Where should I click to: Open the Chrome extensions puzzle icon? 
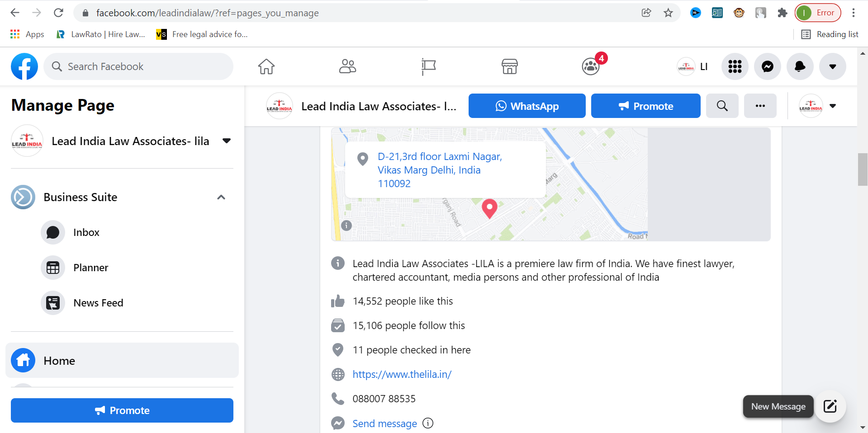[783, 13]
